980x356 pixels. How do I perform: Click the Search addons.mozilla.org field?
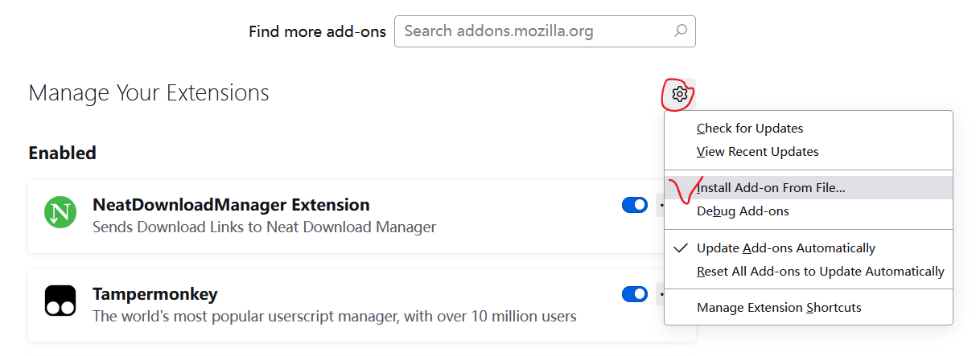(545, 31)
